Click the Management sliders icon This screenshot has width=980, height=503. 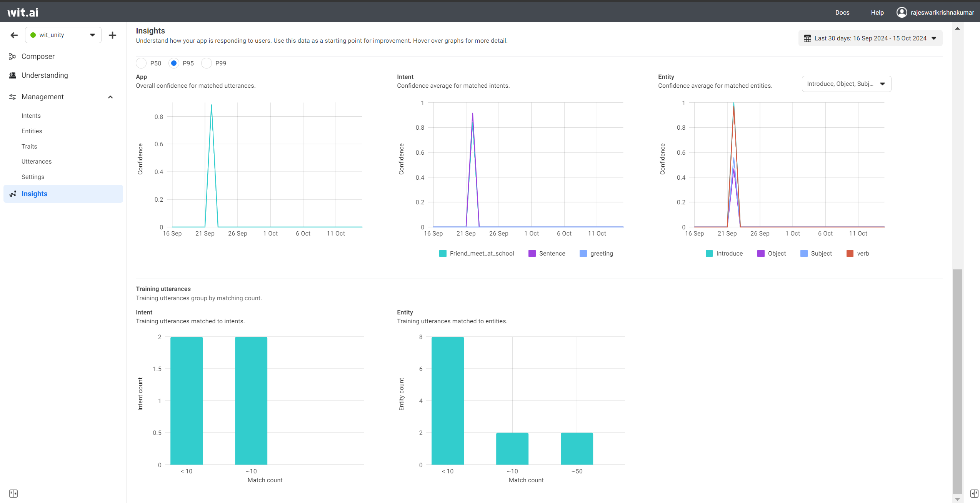tap(12, 97)
